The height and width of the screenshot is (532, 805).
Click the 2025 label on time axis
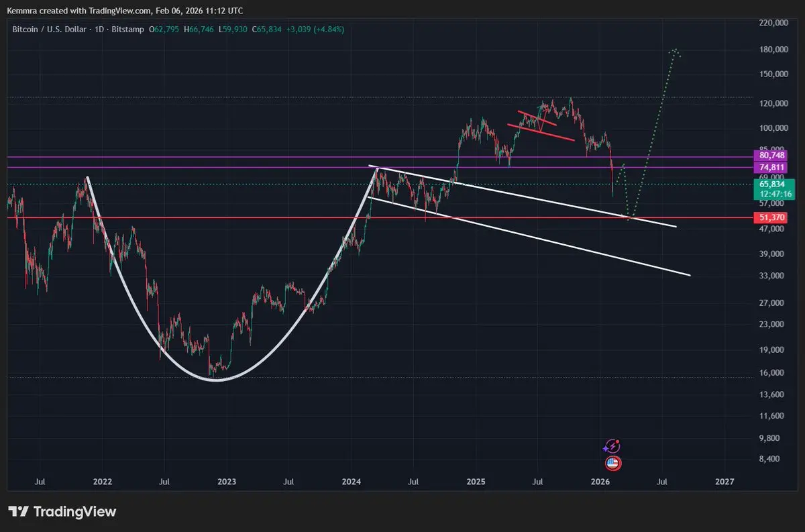tap(476, 482)
